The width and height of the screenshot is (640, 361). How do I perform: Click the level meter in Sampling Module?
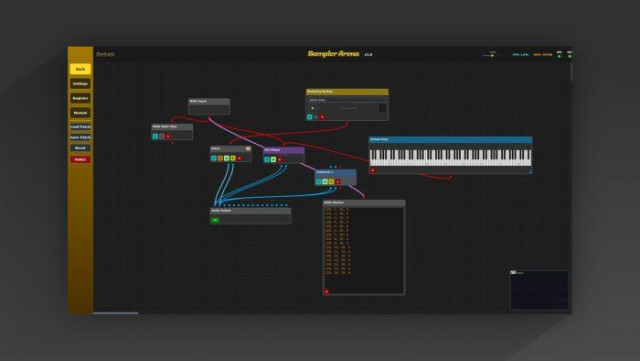382,108
